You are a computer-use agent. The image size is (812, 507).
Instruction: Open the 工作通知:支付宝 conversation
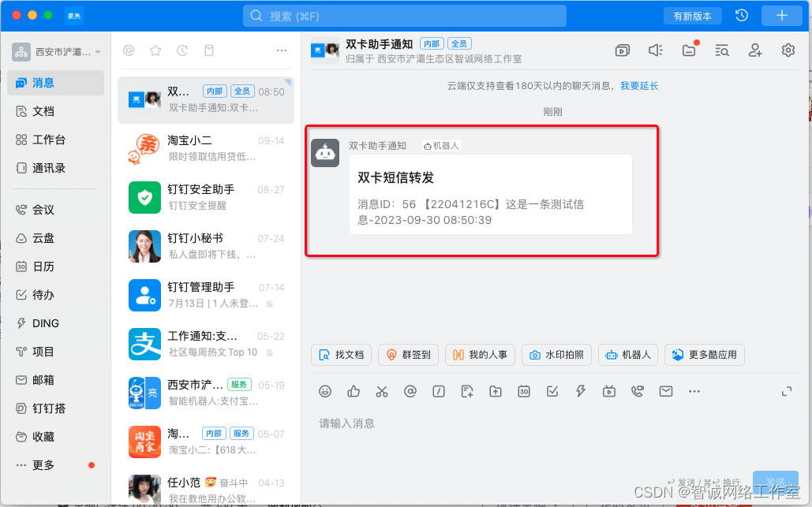click(206, 344)
